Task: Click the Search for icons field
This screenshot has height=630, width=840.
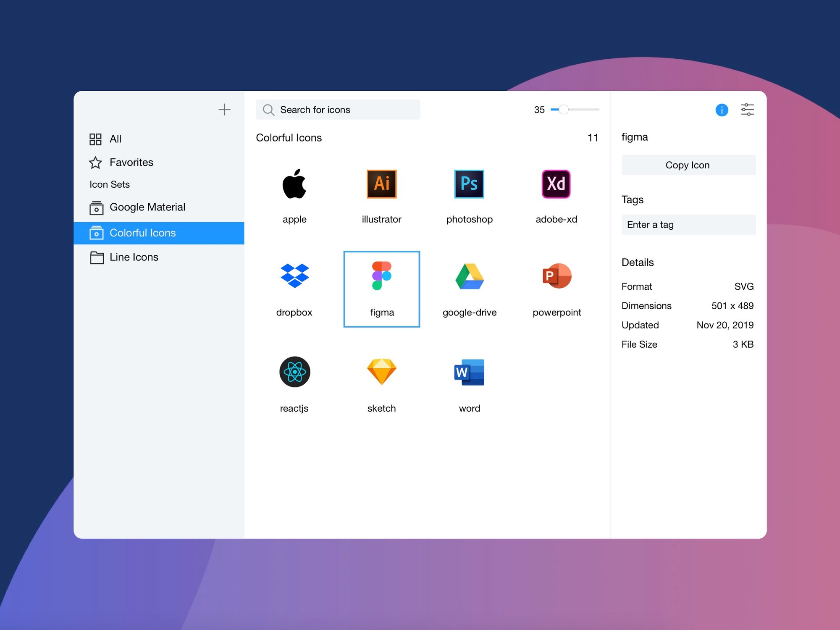Action: click(338, 109)
